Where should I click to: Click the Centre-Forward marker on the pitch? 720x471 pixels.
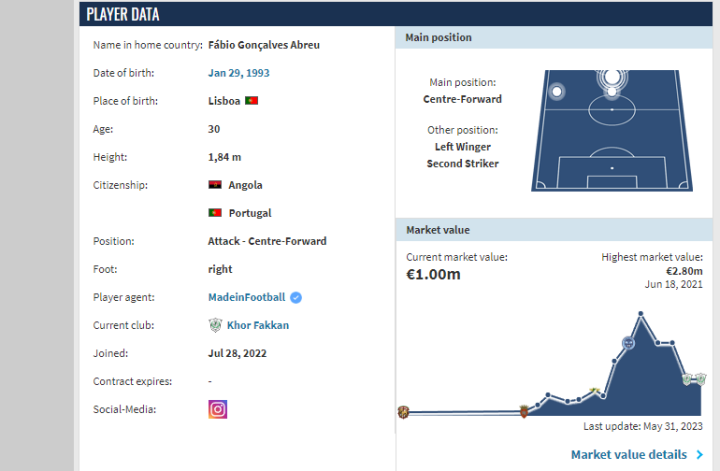(610, 77)
